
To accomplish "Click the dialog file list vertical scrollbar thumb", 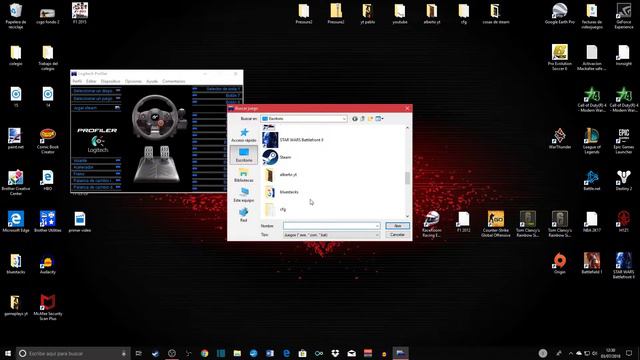I will click(x=407, y=178).
